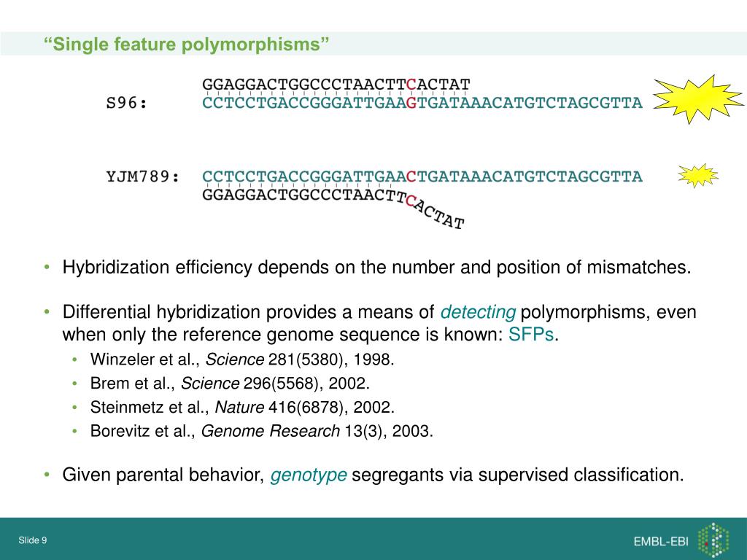Click the teal SFPs text
The width and height of the screenshot is (747, 560).
[531, 334]
